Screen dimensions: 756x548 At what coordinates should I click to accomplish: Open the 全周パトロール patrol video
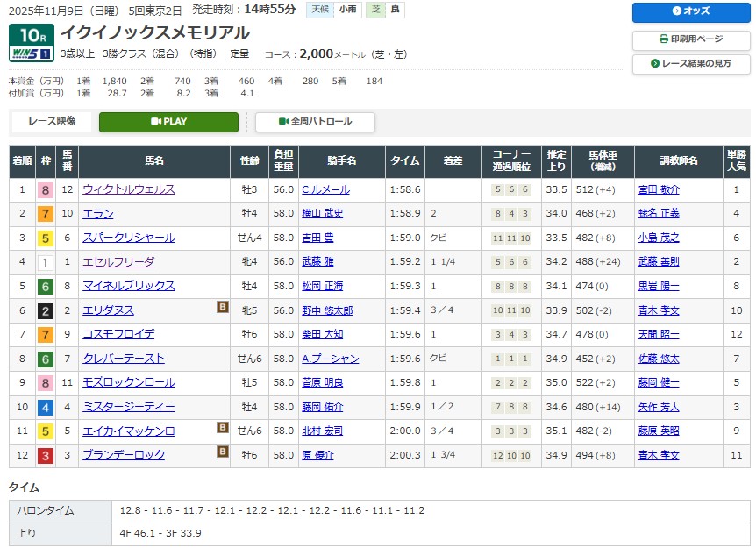[315, 122]
